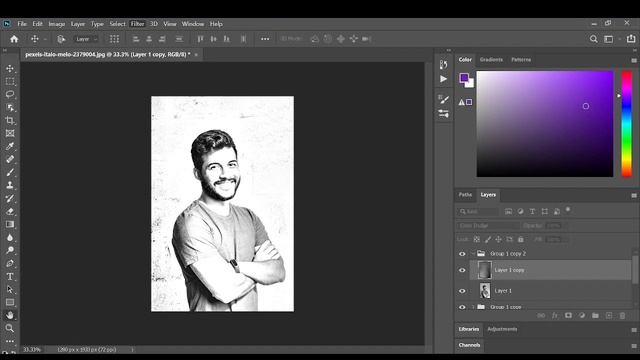Open the Actions panel play icon

[444, 79]
